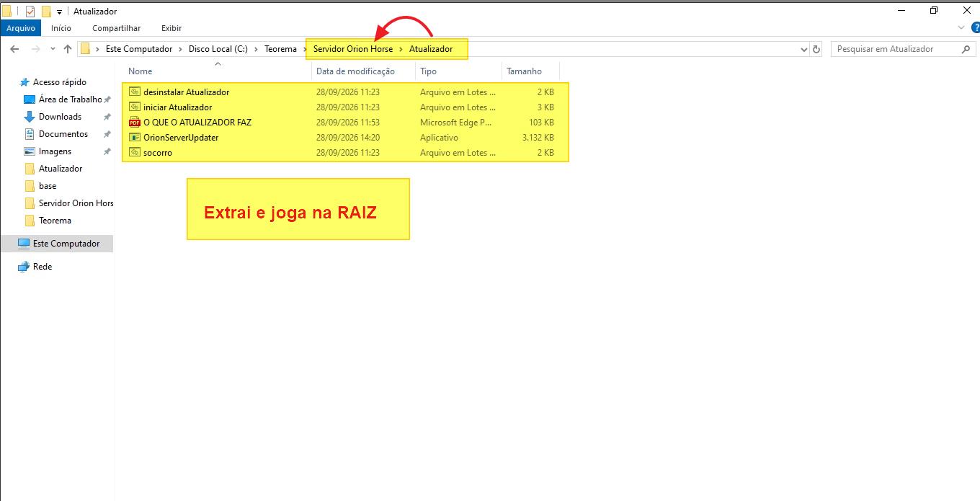Click the iniciar Atualizador file icon
The image size is (980, 501).
pyautogui.click(x=134, y=107)
